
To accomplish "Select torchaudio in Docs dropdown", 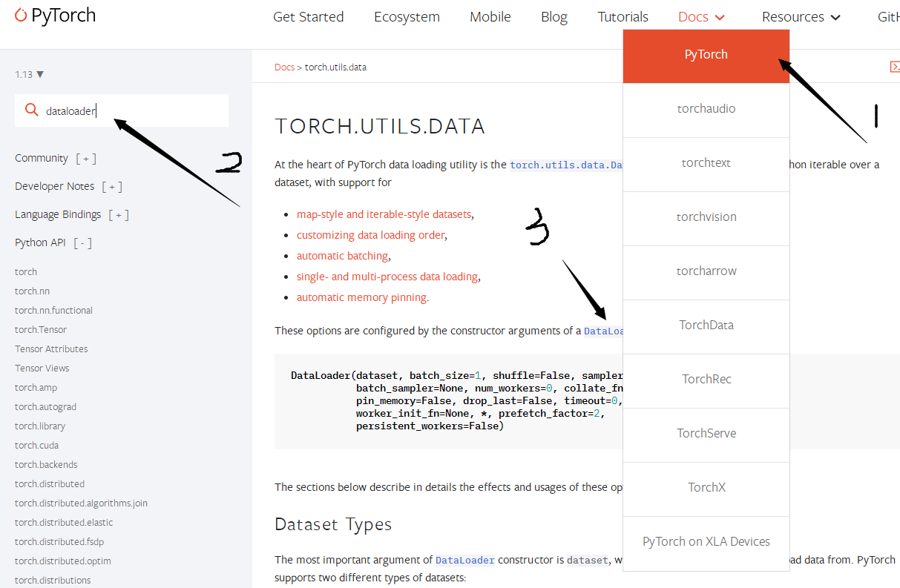I will pos(706,110).
